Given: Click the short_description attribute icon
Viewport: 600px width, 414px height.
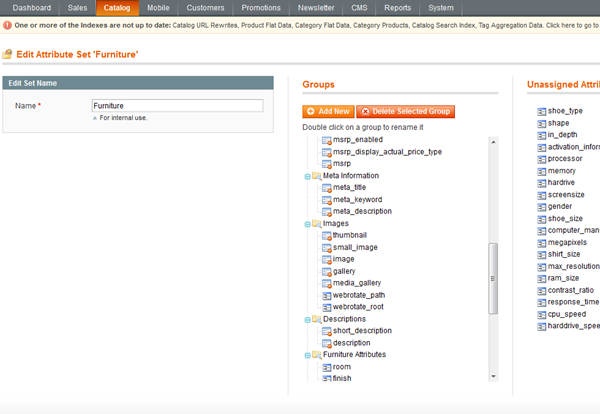Looking at the screenshot, I should [x=325, y=331].
